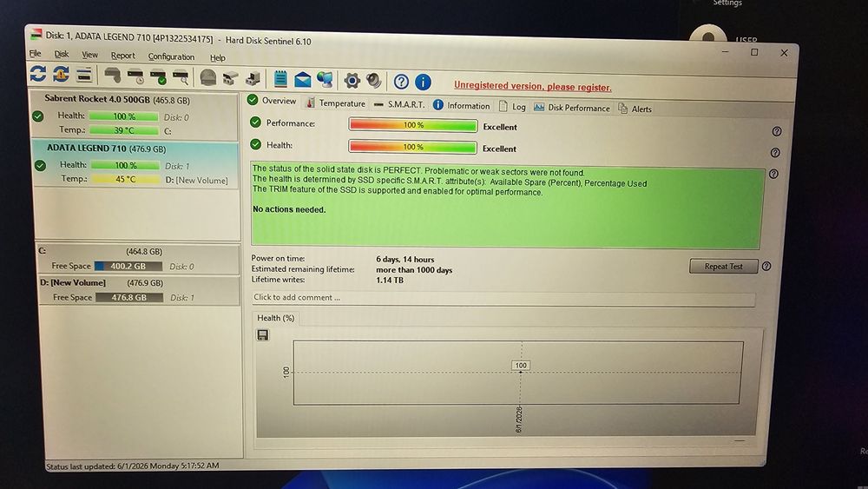Switch to the Log tab

tap(512, 106)
